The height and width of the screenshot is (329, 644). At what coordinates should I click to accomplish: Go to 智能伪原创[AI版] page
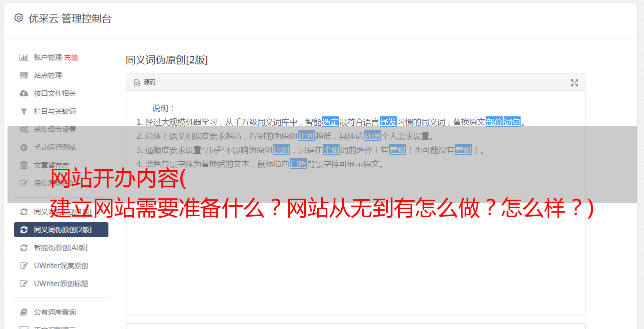[61, 248]
